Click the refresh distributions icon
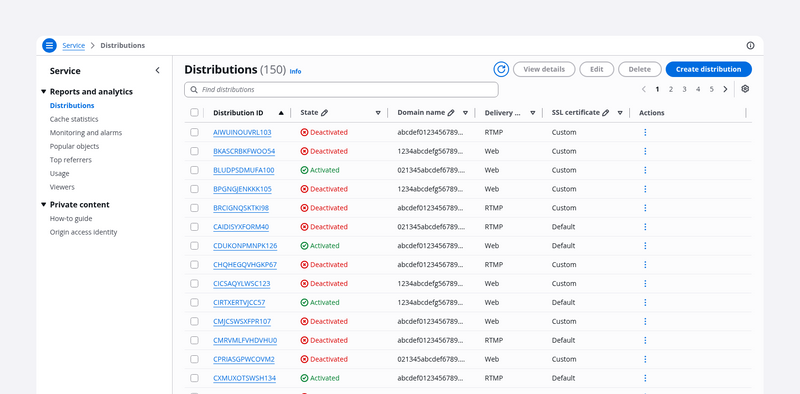This screenshot has height=394, width=800. 501,69
